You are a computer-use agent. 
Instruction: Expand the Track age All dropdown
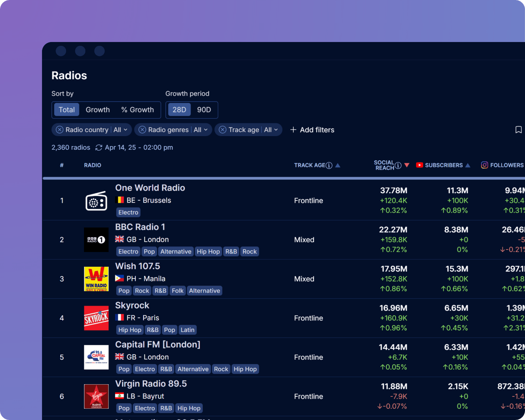(271, 130)
